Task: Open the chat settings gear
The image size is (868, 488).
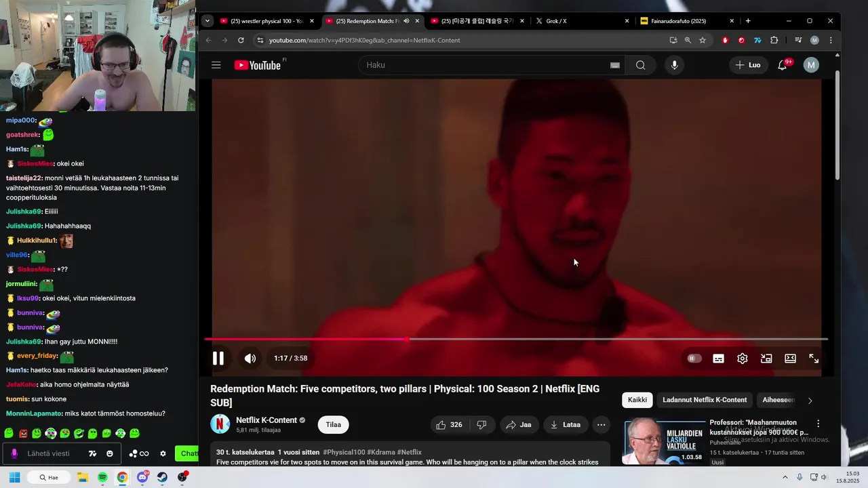Action: click(x=163, y=453)
